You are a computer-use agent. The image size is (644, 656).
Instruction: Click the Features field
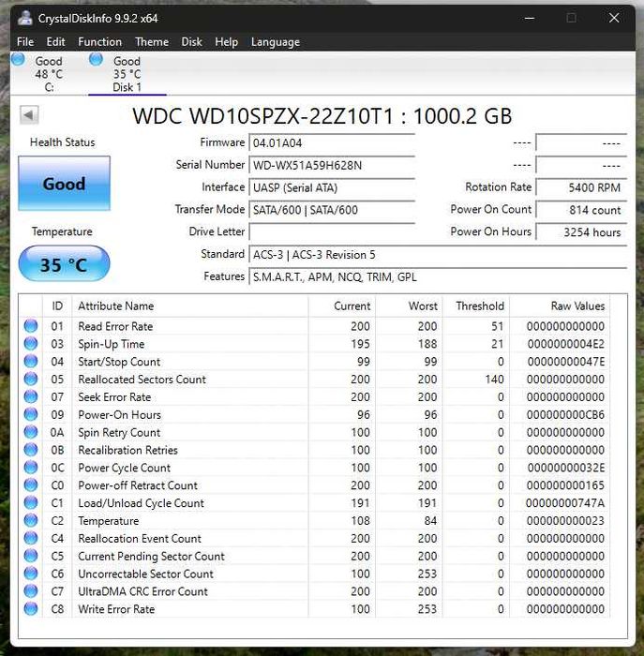[438, 277]
